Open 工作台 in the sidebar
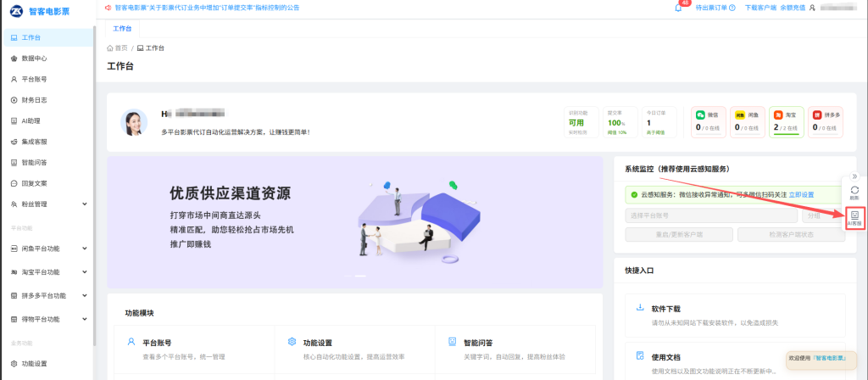This screenshot has height=380, width=868. (47, 37)
